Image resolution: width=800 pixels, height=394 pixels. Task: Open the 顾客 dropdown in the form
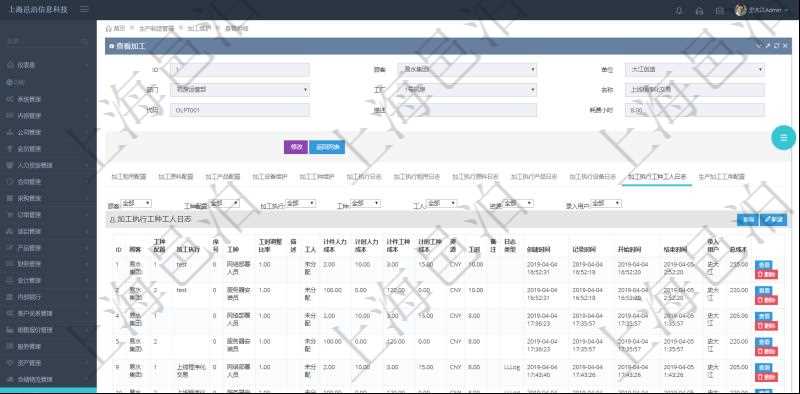point(467,69)
